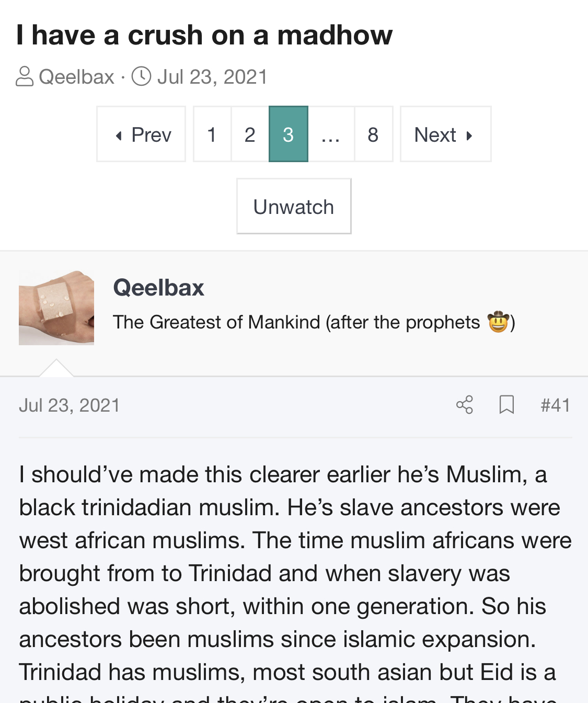Click the thread title heading
The image size is (588, 703).
pyautogui.click(x=204, y=36)
